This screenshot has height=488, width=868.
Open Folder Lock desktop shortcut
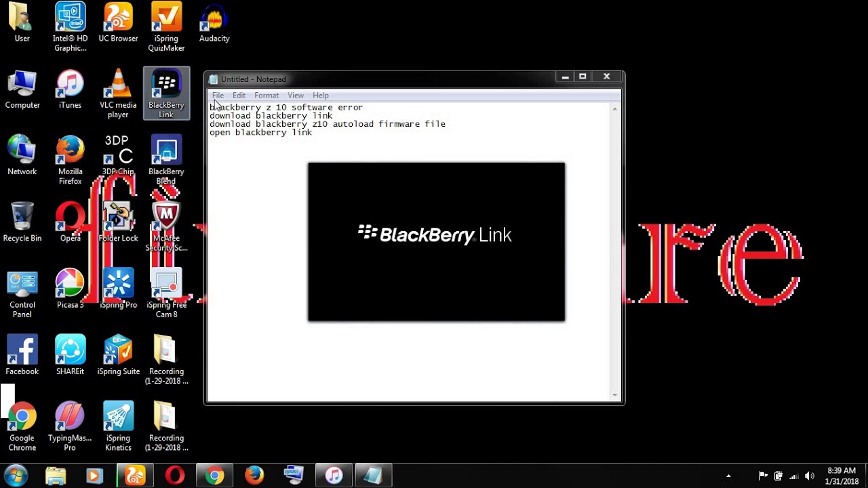pyautogui.click(x=118, y=222)
